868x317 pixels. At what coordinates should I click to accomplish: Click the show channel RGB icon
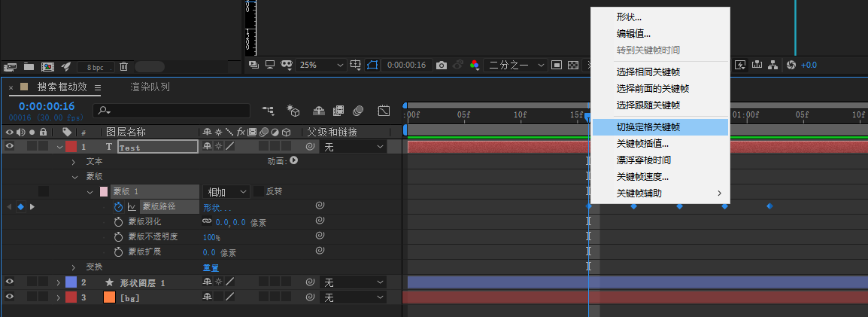475,65
